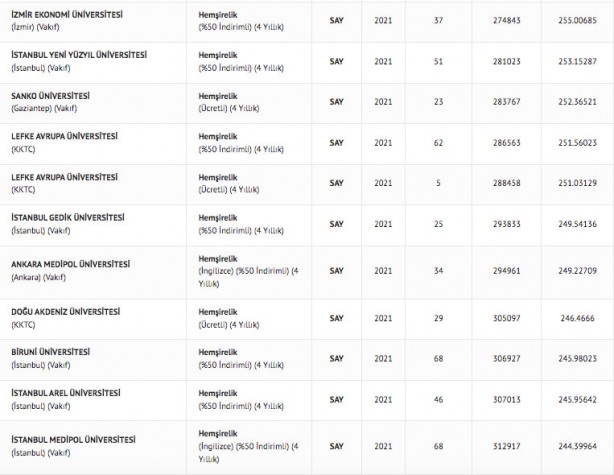Open İstanbul Gedik Üniversitesi entry
Screen dimensions: 614x475
pyautogui.click(x=67, y=217)
